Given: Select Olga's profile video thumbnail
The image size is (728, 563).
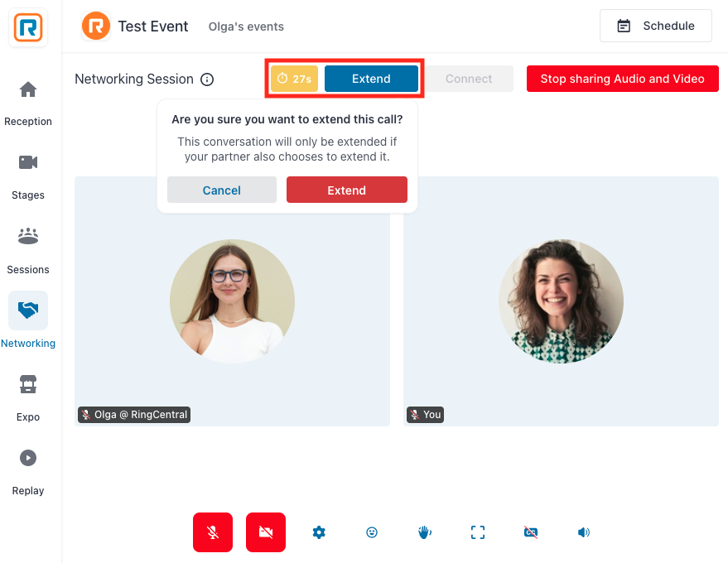Looking at the screenshot, I should [232, 301].
